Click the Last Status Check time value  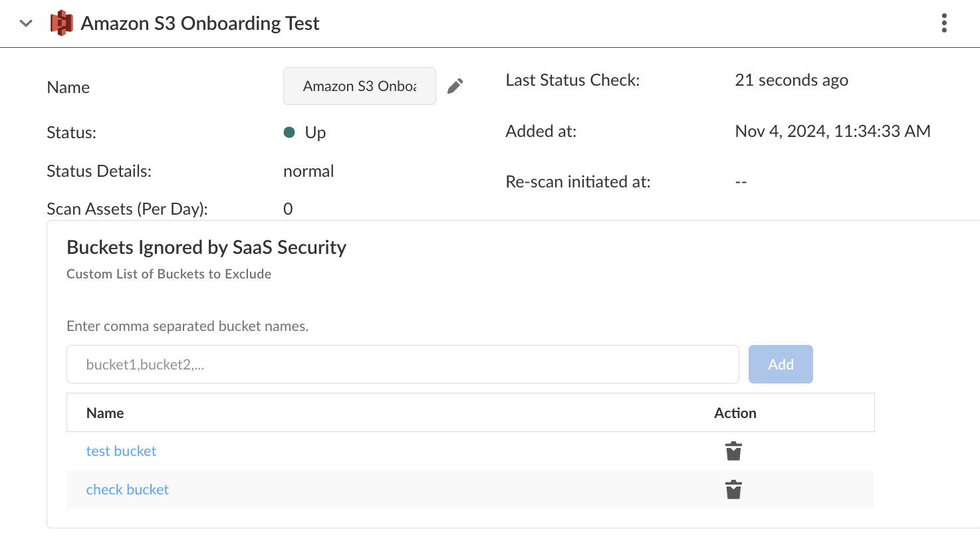point(791,80)
